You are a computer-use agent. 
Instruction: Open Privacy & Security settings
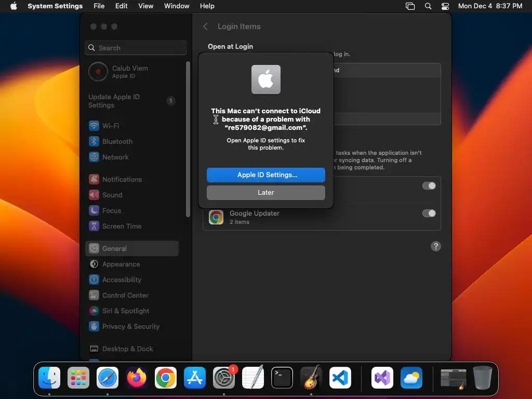coord(131,327)
